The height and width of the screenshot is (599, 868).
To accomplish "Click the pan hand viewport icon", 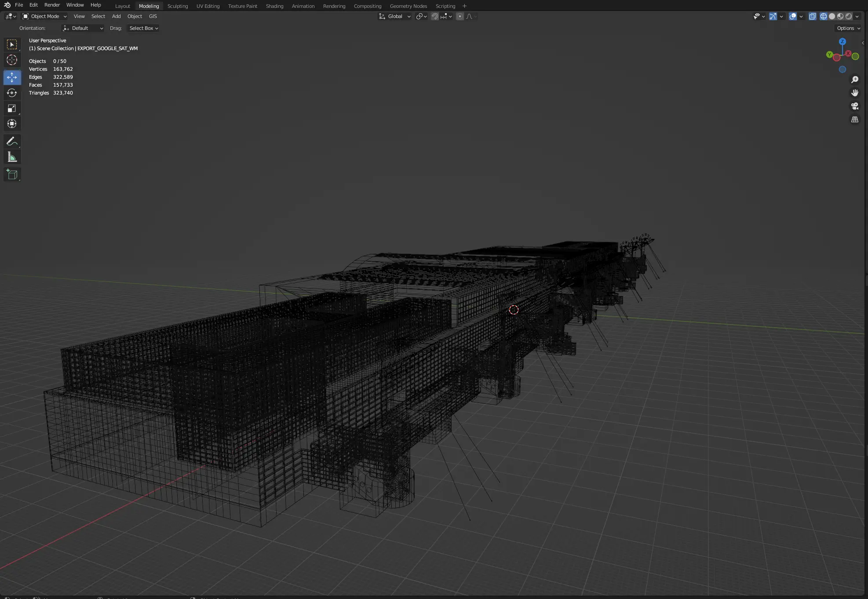I will pos(855,93).
